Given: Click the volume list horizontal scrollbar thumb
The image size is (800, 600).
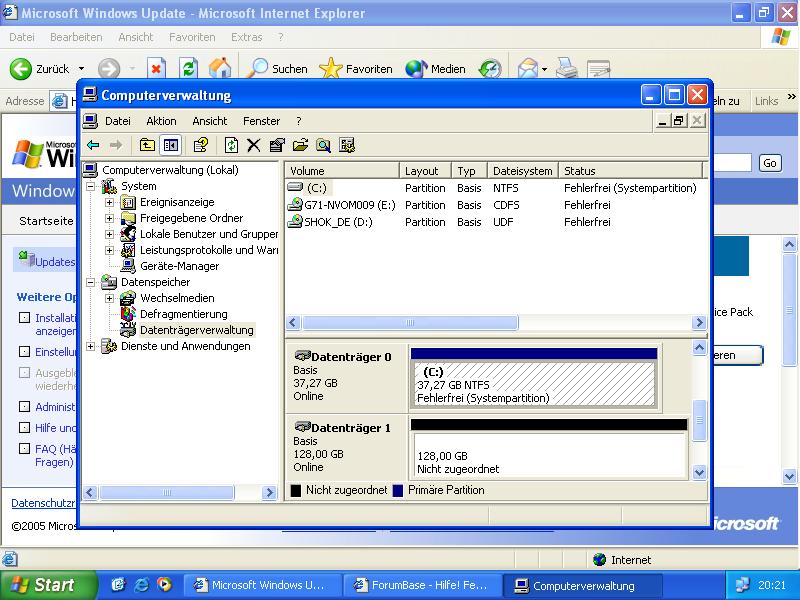Looking at the screenshot, I should [x=410, y=322].
